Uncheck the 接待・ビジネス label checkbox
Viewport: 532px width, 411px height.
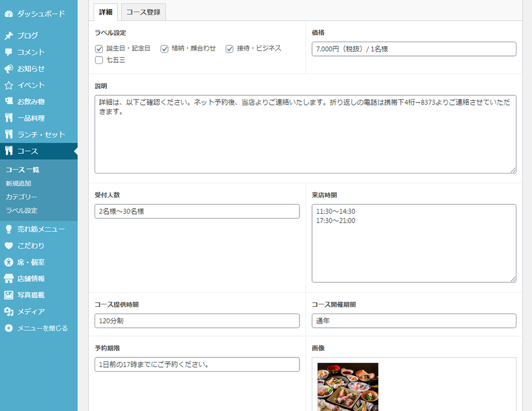(230, 49)
